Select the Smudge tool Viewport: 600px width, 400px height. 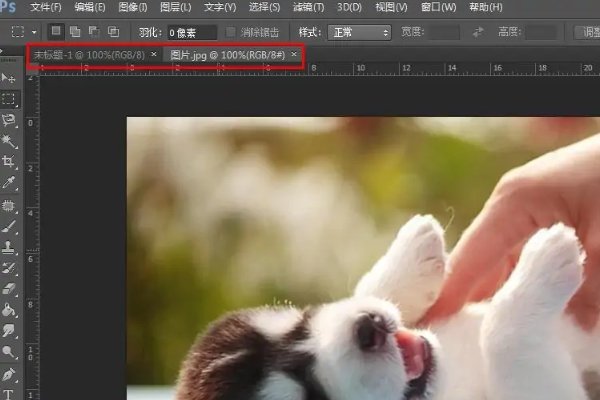click(x=8, y=330)
